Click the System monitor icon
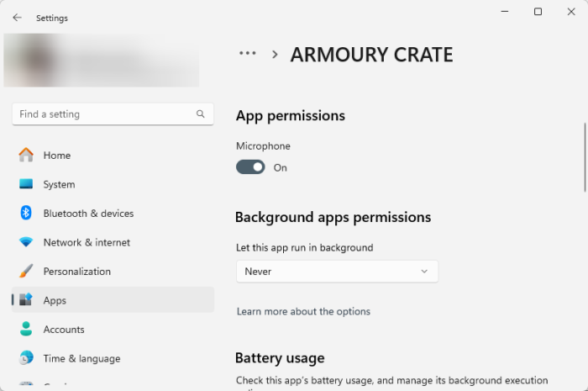 tap(26, 184)
